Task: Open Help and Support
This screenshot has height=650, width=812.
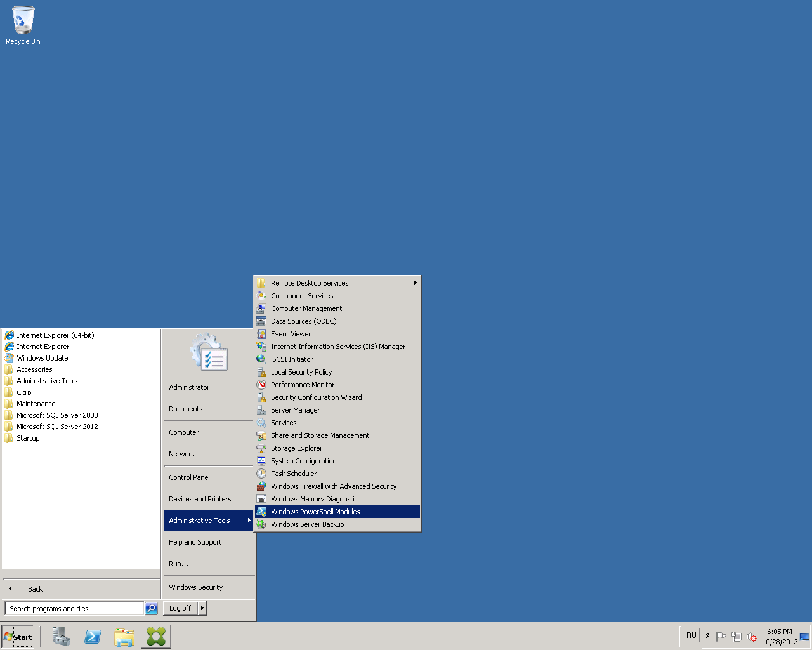Action: pyautogui.click(x=209, y=542)
